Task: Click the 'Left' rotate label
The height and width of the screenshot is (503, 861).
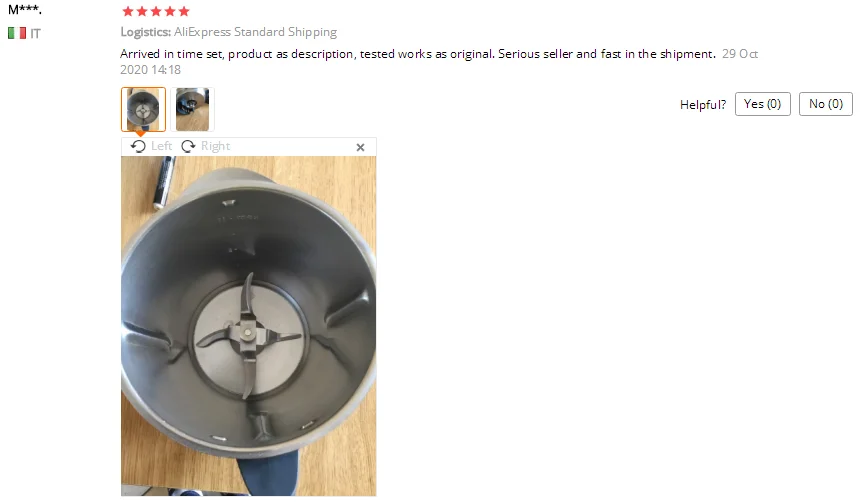Action: (161, 146)
